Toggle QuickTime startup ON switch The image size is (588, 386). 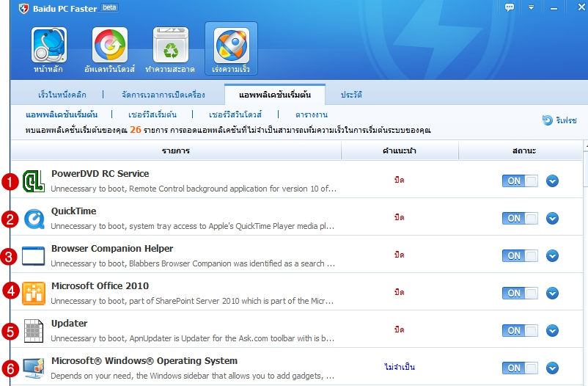[x=520, y=218]
